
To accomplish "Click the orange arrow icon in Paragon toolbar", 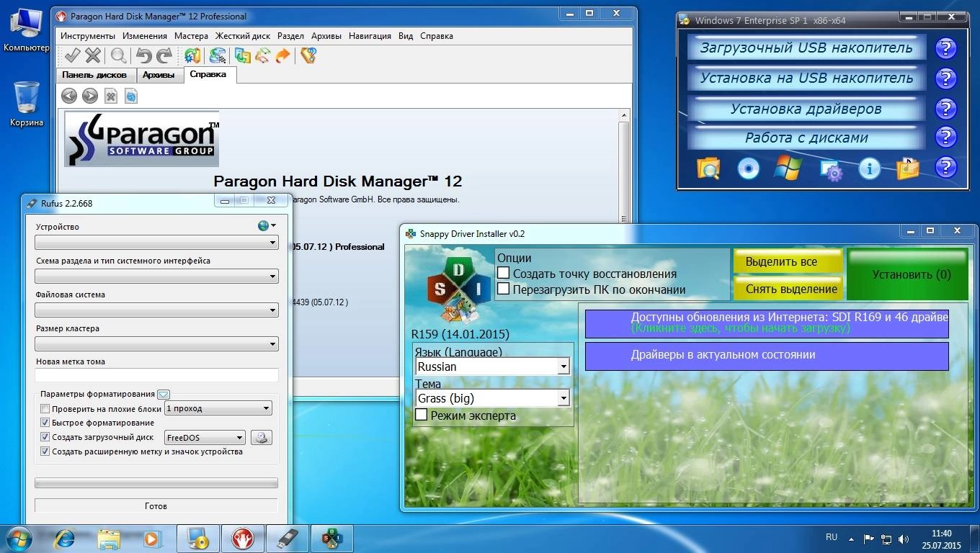I will tap(283, 55).
